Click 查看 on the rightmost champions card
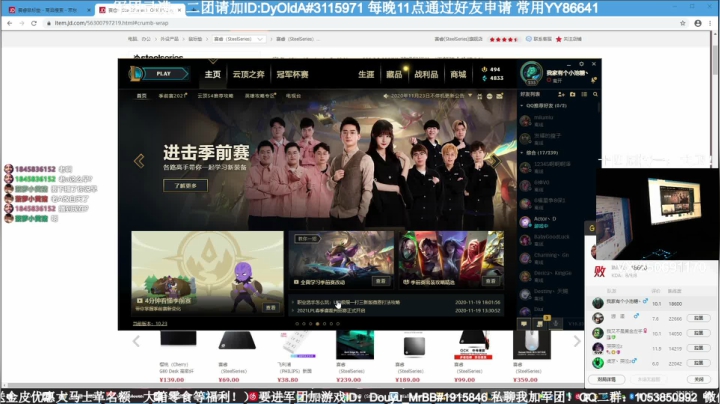The image size is (720, 404). click(491, 281)
